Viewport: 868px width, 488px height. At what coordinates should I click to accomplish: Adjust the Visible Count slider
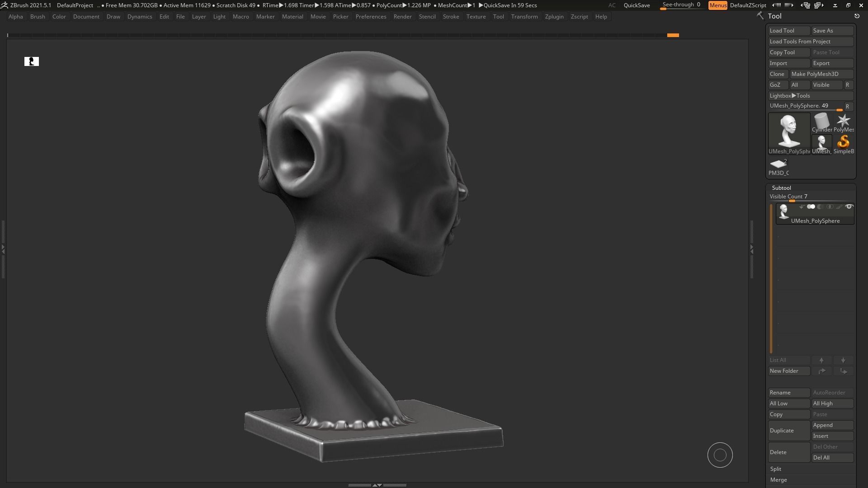click(x=811, y=197)
